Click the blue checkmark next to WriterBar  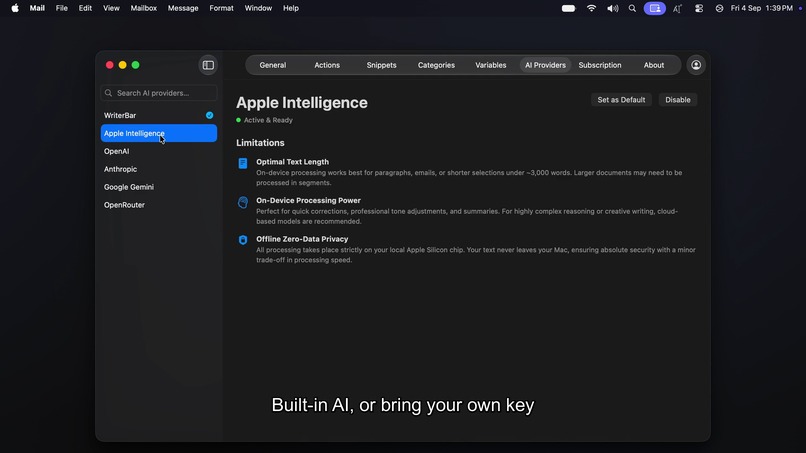(x=210, y=115)
